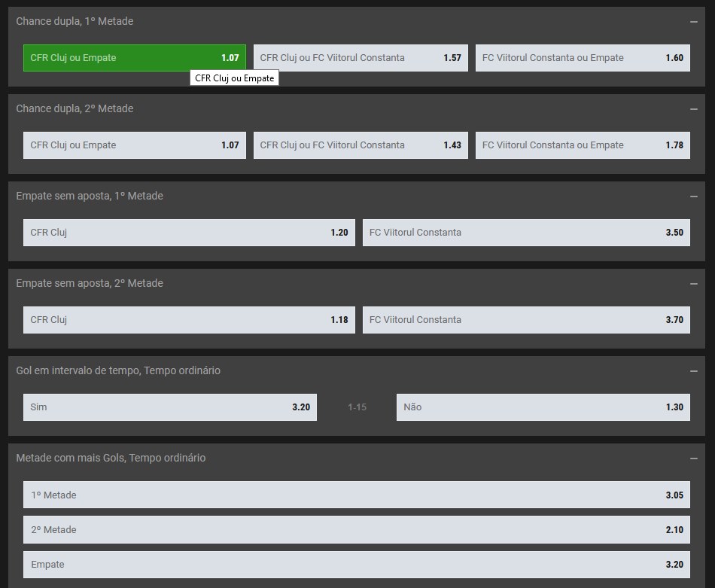Image resolution: width=715 pixels, height=588 pixels.
Task: Click Chance dupla, 2ª Metade heading
Action: (75, 108)
